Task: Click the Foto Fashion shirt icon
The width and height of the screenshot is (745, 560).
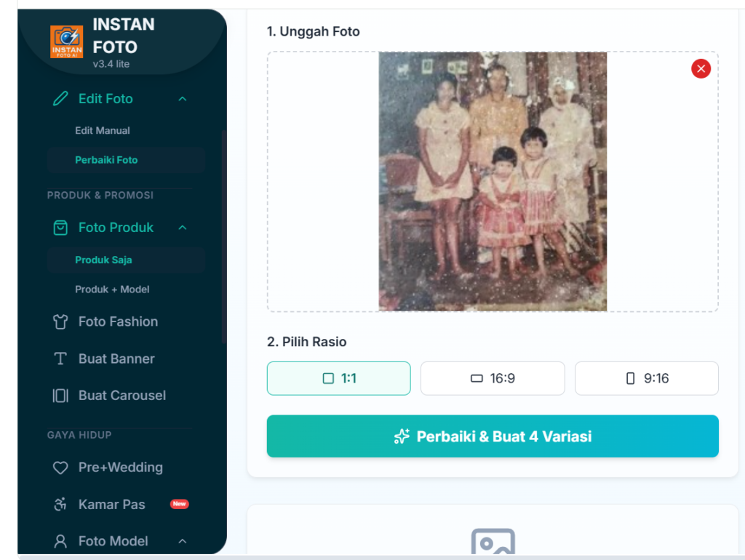Action: (60, 322)
